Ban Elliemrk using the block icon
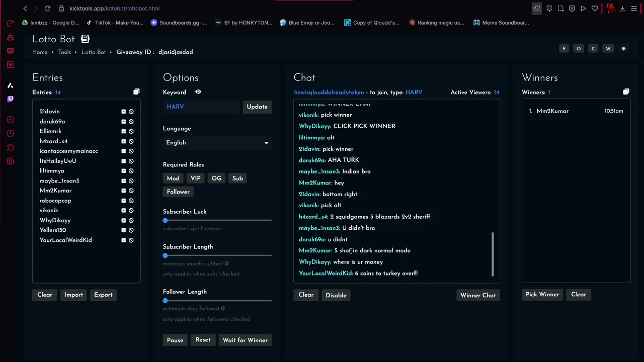 click(x=131, y=131)
